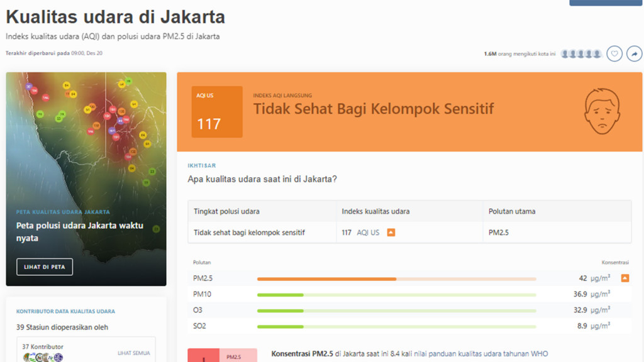Click orange warning icon on PM2.5 row
Screen dimensions: 644x362
(625, 278)
